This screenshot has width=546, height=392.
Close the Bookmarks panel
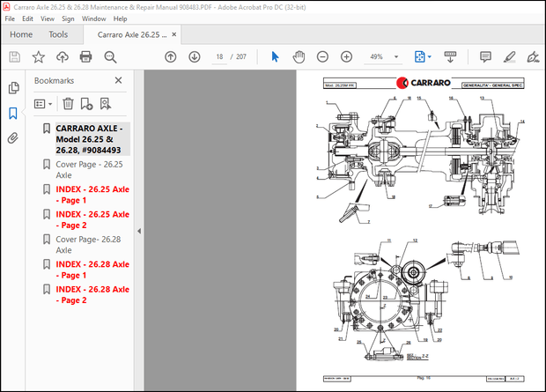118,80
